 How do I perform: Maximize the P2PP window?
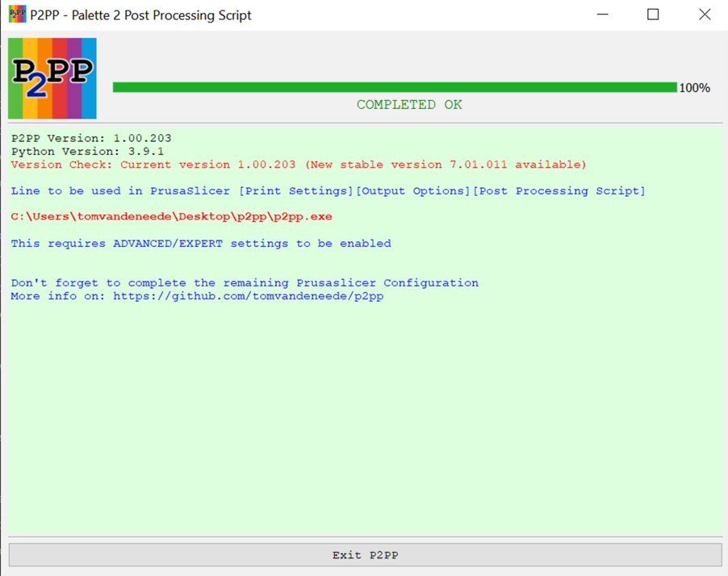click(x=653, y=15)
